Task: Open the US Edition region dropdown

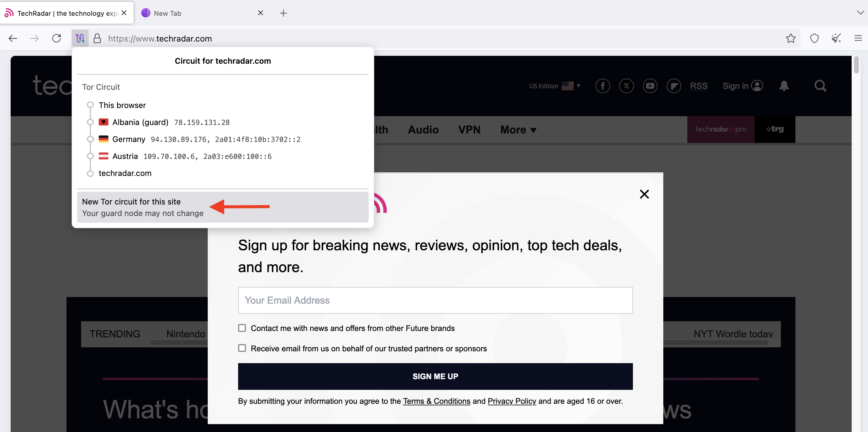Action: pos(555,86)
